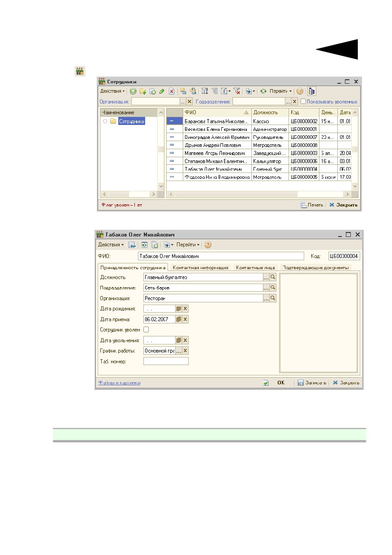Open the calendar for Дата приема
The width and height of the screenshot is (392, 555).
coord(178,319)
